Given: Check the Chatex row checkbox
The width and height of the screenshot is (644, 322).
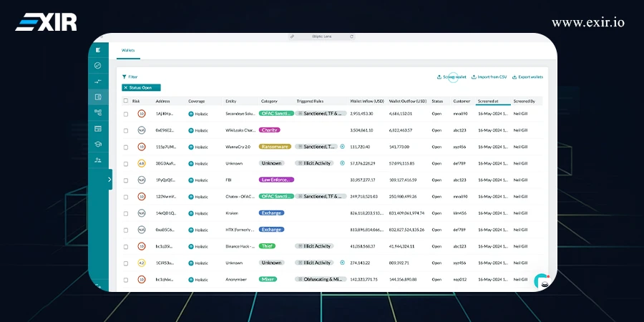Looking at the screenshot, I should point(126,197).
